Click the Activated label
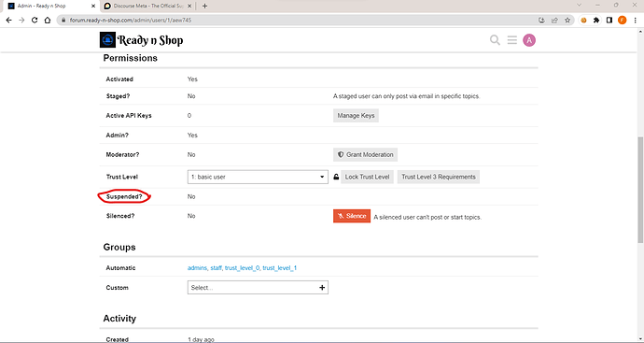644x343 pixels. [119, 79]
